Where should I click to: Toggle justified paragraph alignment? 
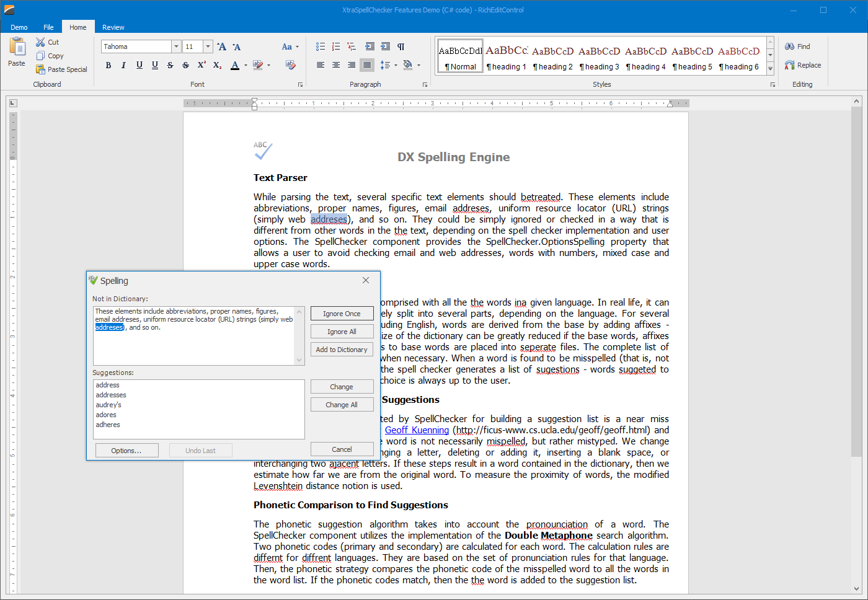[366, 65]
